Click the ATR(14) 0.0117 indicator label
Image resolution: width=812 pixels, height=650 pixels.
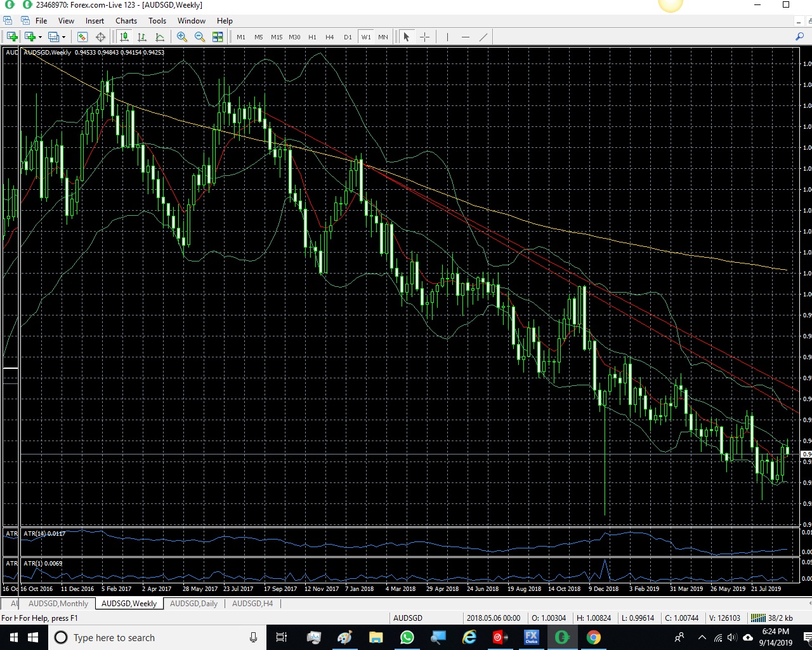coord(44,534)
